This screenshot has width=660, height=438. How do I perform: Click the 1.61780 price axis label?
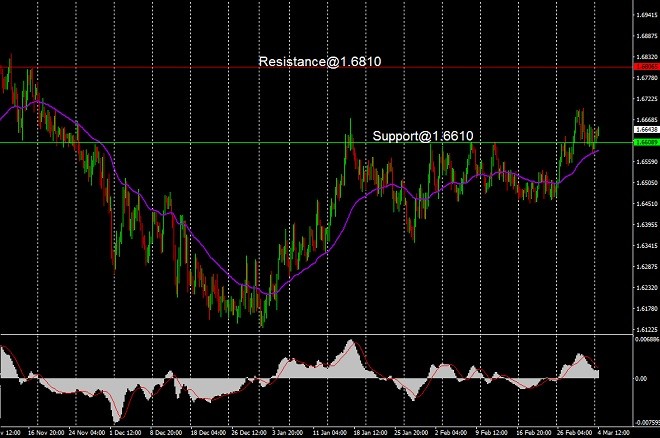point(647,309)
